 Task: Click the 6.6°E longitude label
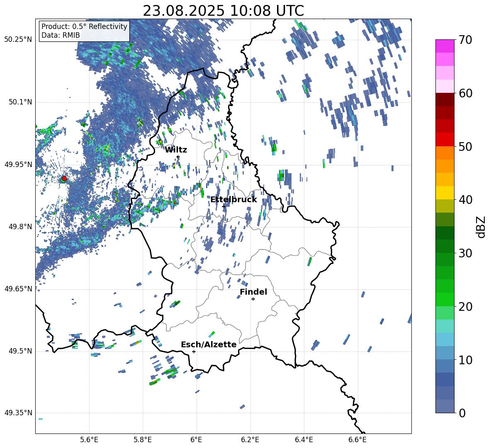tap(357, 440)
